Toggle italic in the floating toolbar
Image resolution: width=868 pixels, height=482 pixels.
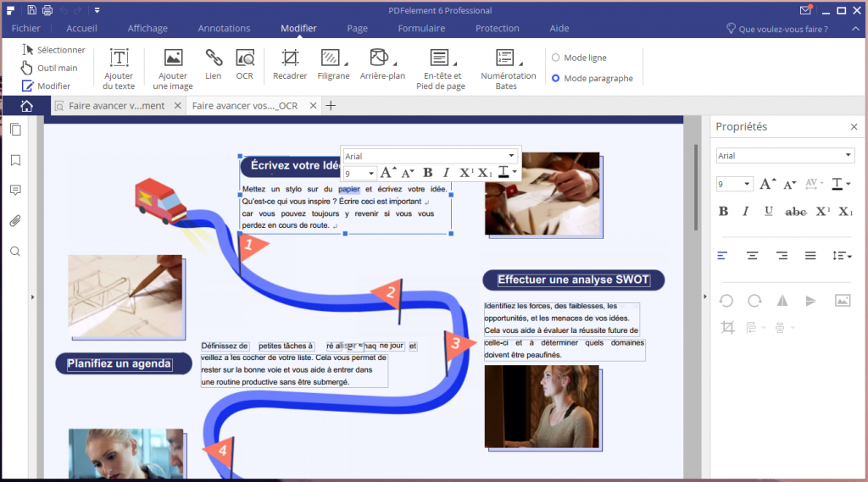(x=446, y=173)
